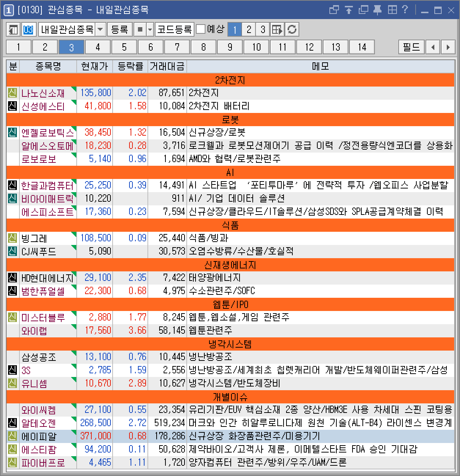Screen dimensions: 460x476
Task: Click the 메모 column header
Action: point(321,66)
